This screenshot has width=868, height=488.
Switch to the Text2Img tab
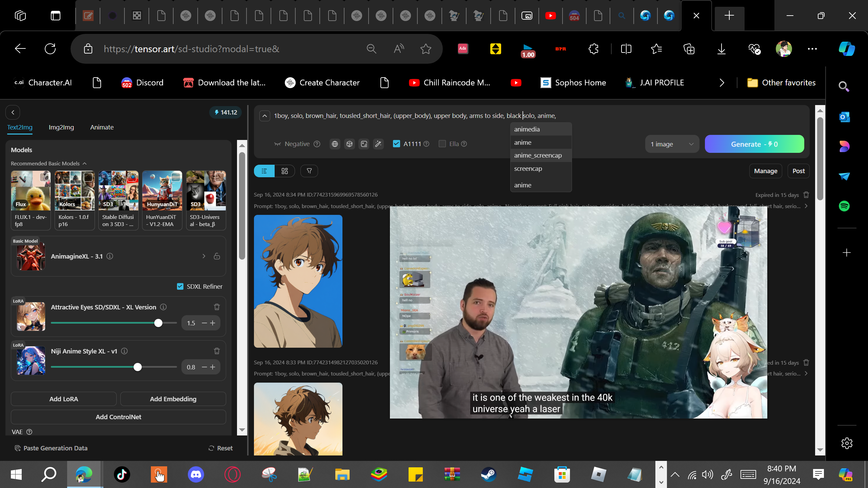coord(20,127)
